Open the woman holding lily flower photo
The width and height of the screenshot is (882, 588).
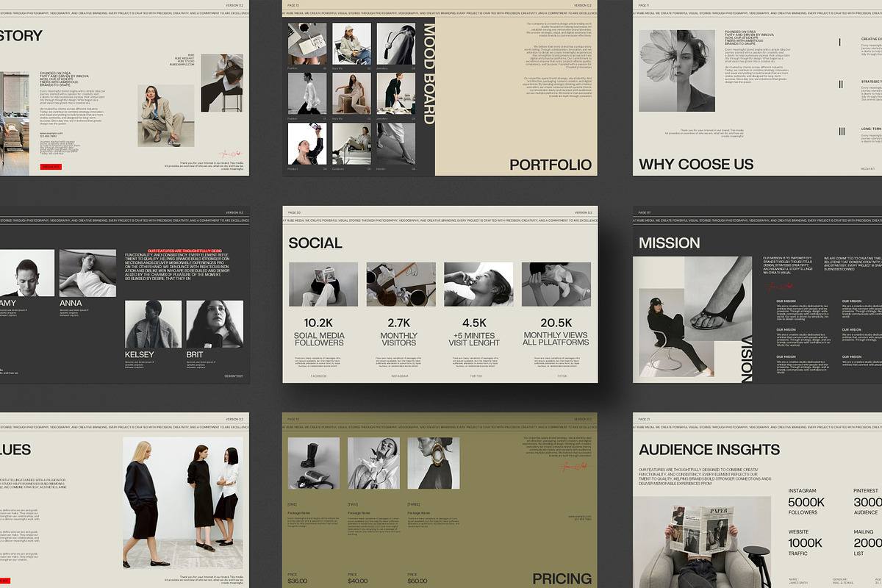click(x=373, y=463)
